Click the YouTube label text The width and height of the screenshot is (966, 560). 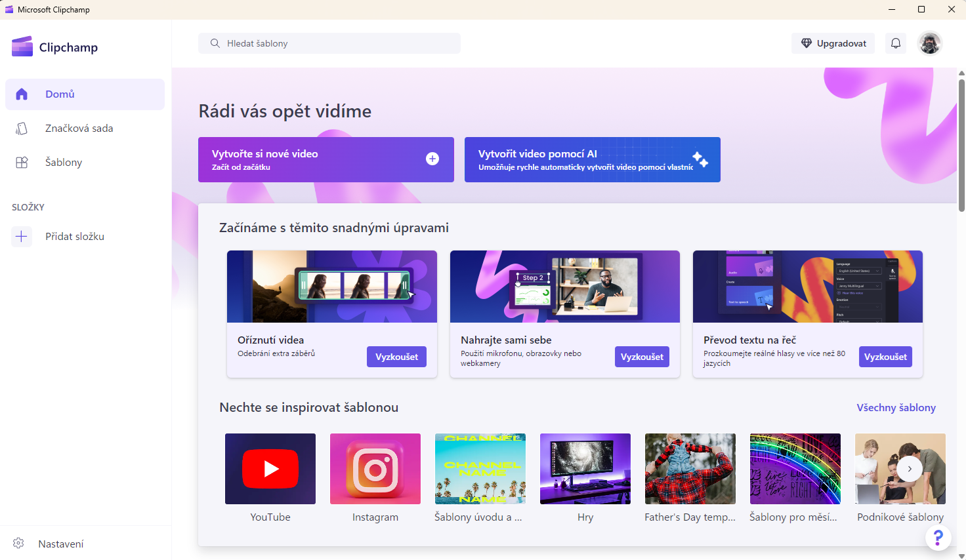point(270,517)
